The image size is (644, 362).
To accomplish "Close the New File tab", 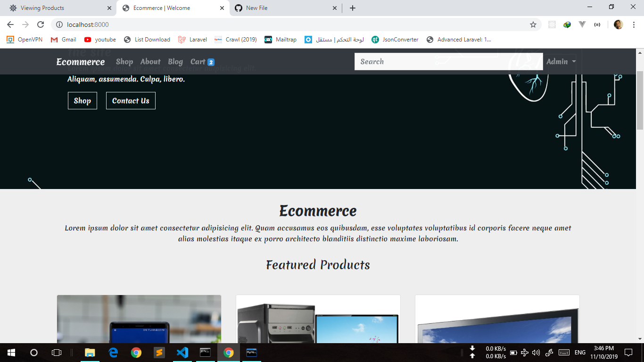I will tap(335, 8).
